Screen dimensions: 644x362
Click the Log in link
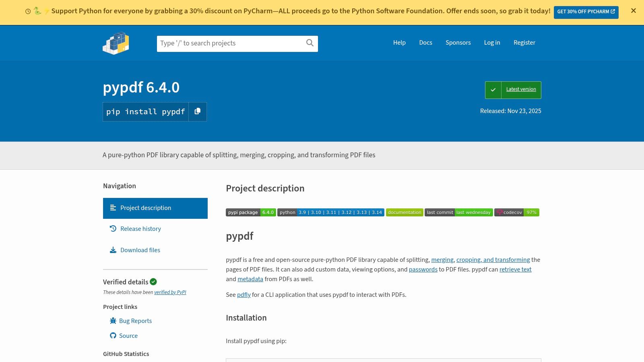[492, 43]
